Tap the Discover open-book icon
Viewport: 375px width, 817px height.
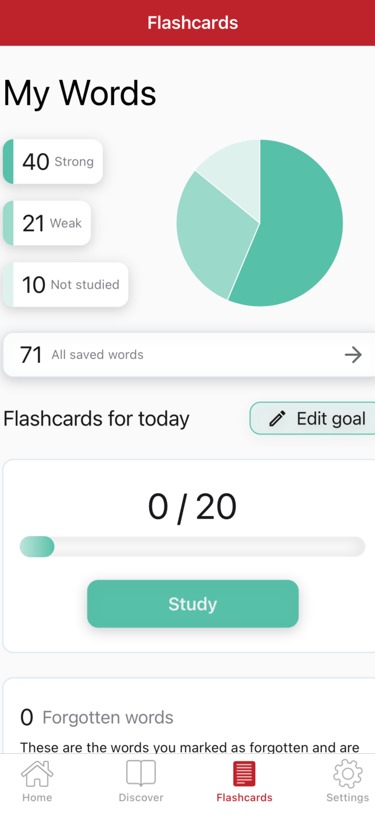[x=141, y=773]
